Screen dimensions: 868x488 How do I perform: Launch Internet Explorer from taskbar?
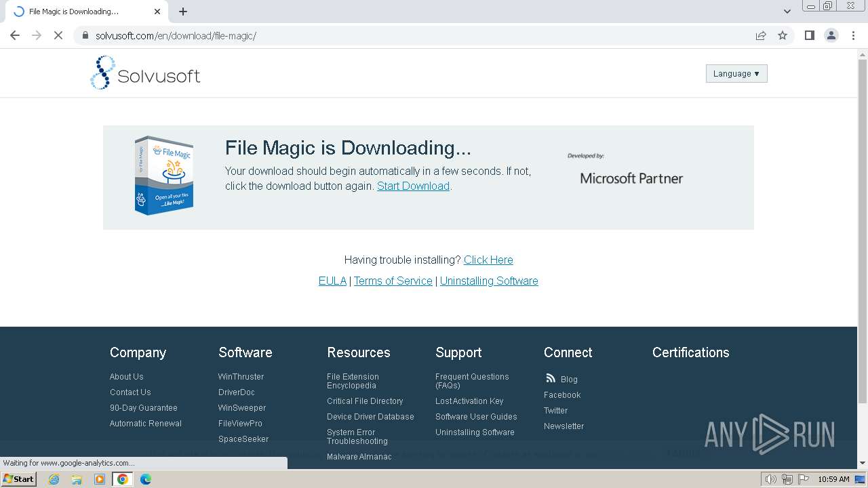pyautogui.click(x=54, y=479)
